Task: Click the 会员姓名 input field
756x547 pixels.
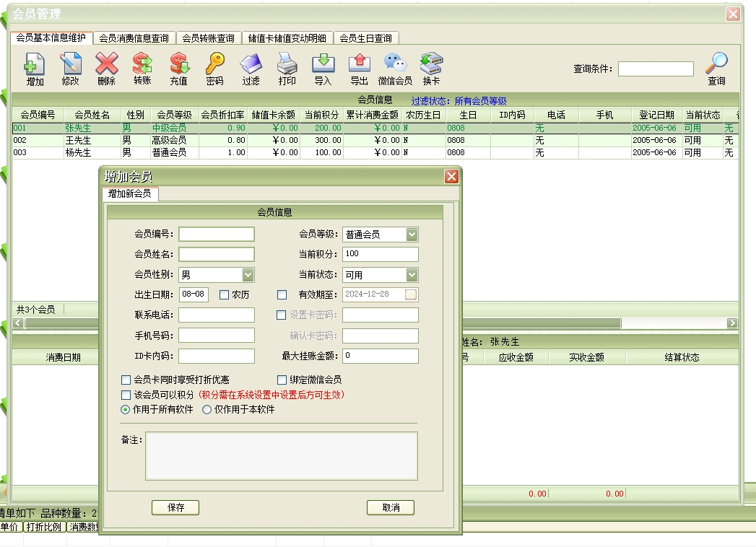Action: coord(217,254)
